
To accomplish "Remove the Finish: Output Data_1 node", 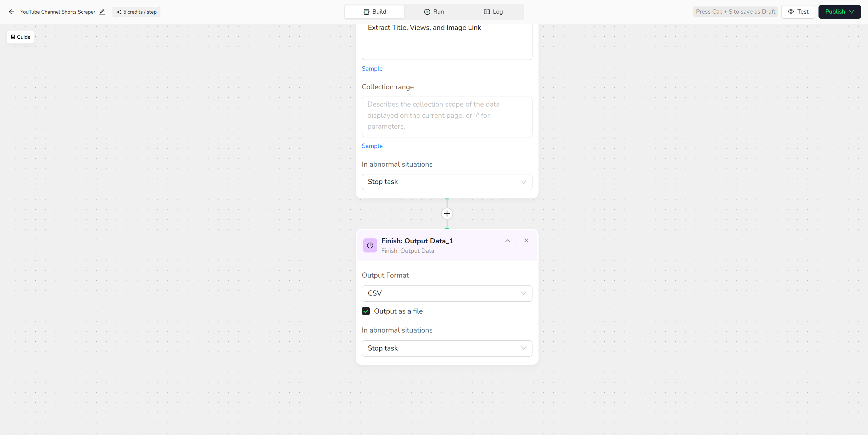I will coord(526,241).
